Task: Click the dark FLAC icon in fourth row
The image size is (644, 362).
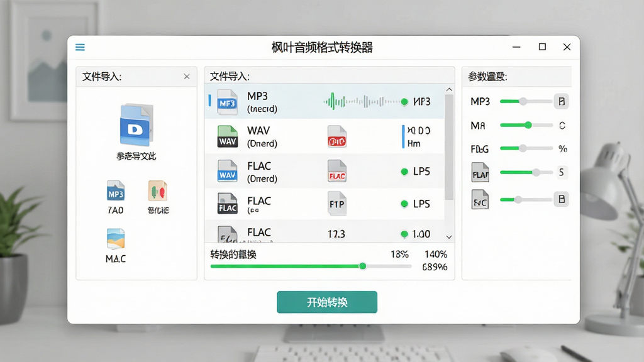Action: [227, 204]
